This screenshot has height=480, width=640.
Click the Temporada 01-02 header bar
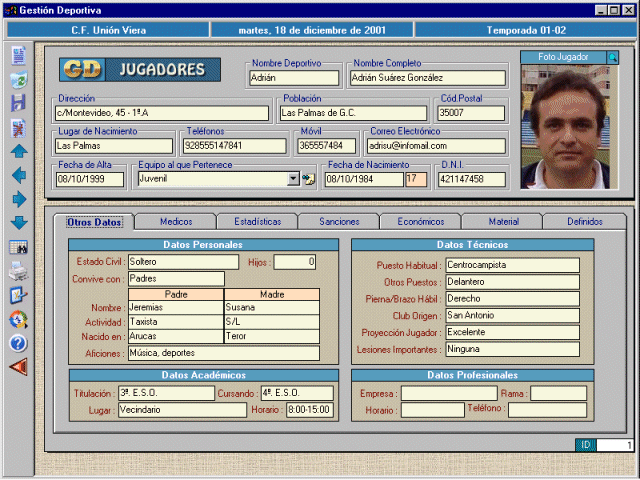point(526,30)
